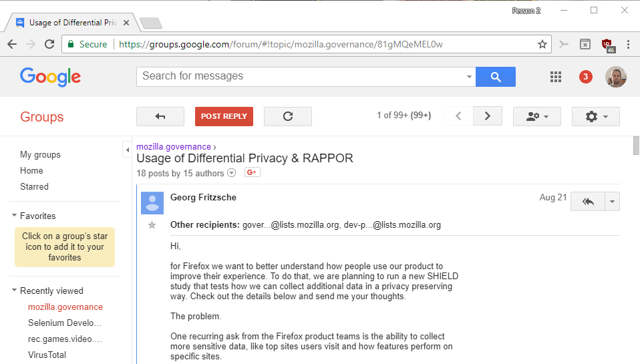
Task: Share topic via Google+ button
Action: tap(253, 172)
